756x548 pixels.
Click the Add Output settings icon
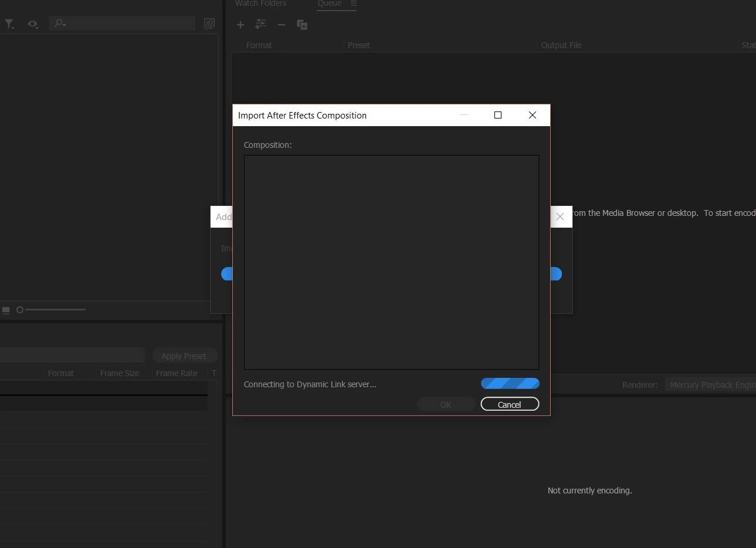click(x=261, y=24)
